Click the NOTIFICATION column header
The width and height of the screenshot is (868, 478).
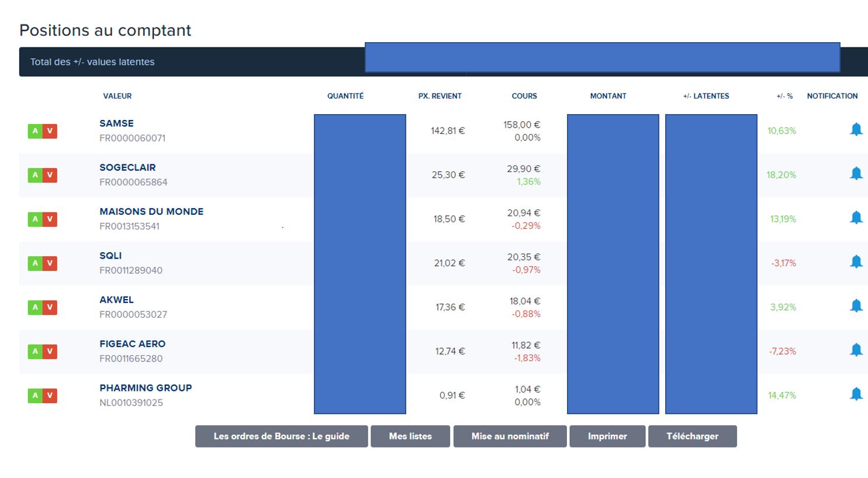point(832,96)
